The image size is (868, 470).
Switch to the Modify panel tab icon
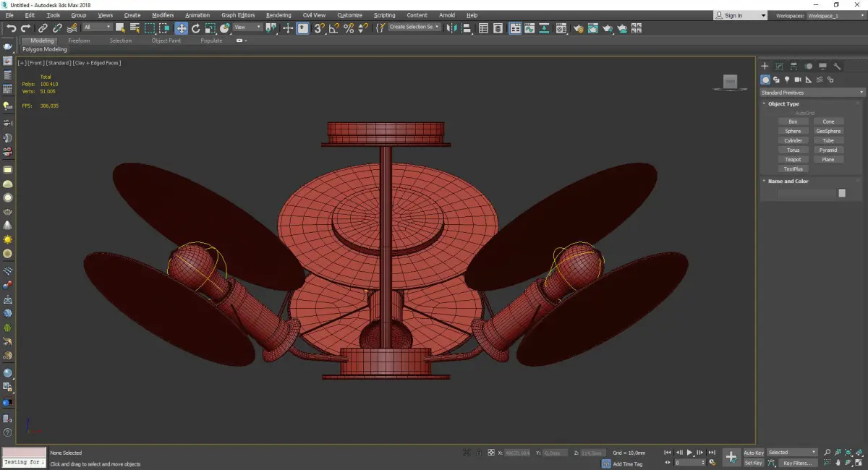tap(779, 66)
